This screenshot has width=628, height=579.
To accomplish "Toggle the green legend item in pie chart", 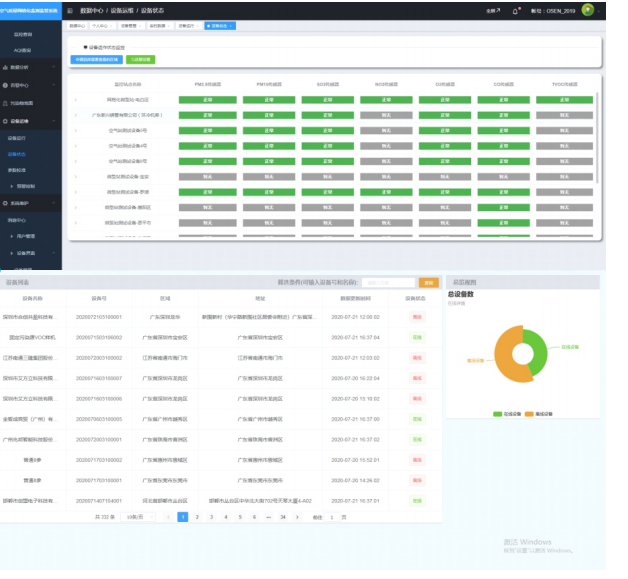I will point(499,412).
